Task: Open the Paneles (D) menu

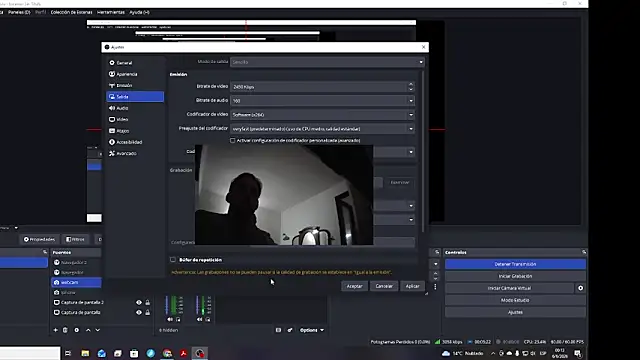Action: click(x=19, y=12)
